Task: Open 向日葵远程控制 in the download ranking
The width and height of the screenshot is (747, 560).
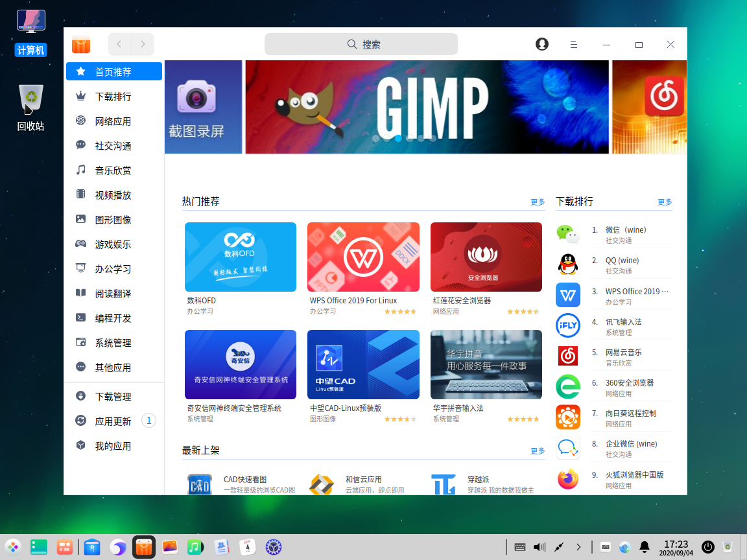Action: pyautogui.click(x=614, y=417)
